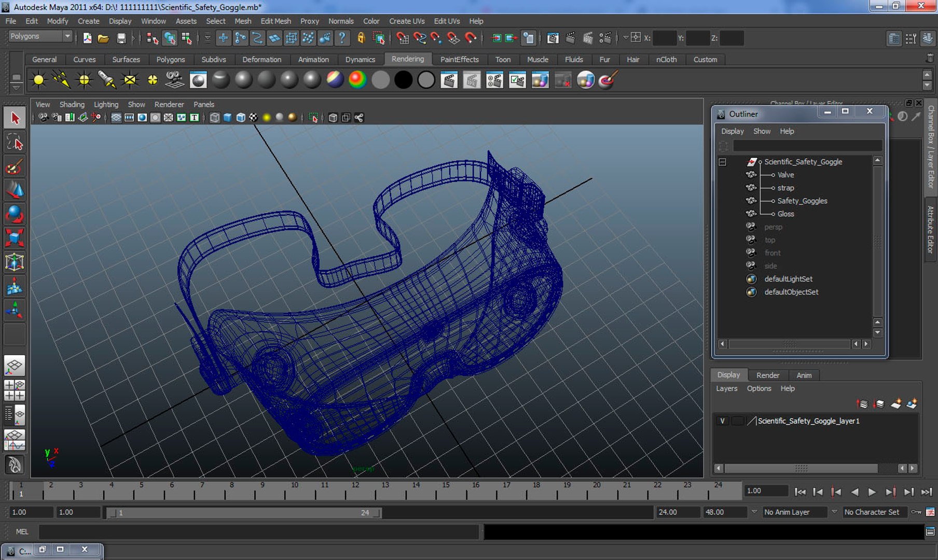The height and width of the screenshot is (560, 938).
Task: Open the Edit Mesh menu
Action: [275, 21]
